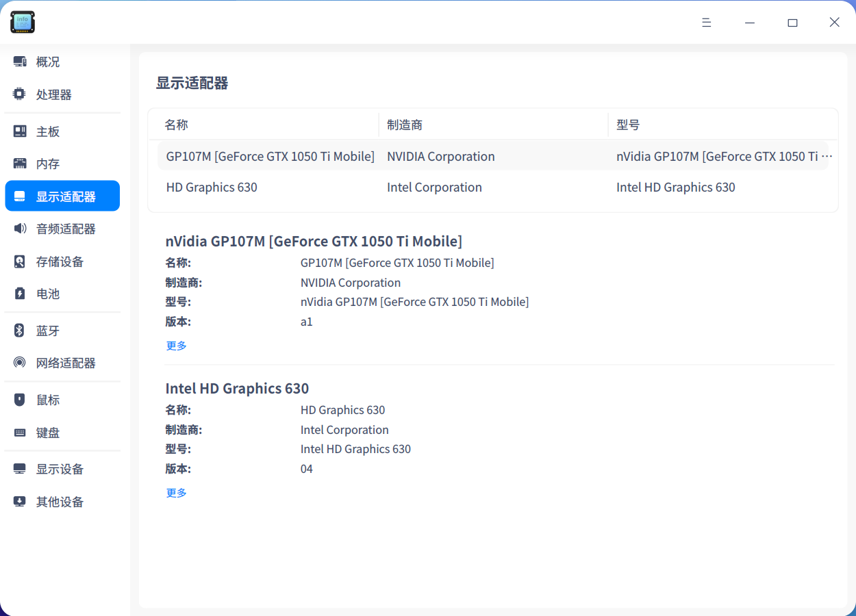Expand 更多 details under nVidia GP107M
Screen dimensions: 856x616
pyautogui.click(x=176, y=345)
